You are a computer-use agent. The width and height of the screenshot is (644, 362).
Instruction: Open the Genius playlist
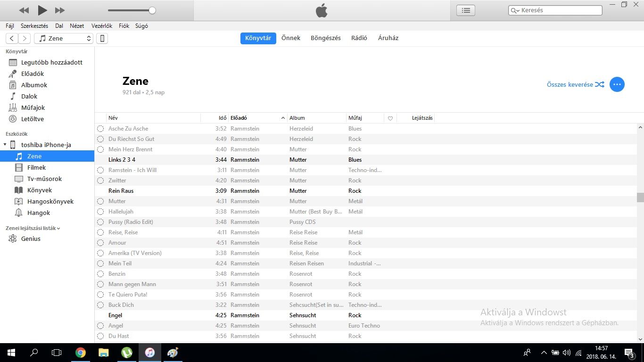coord(47,239)
